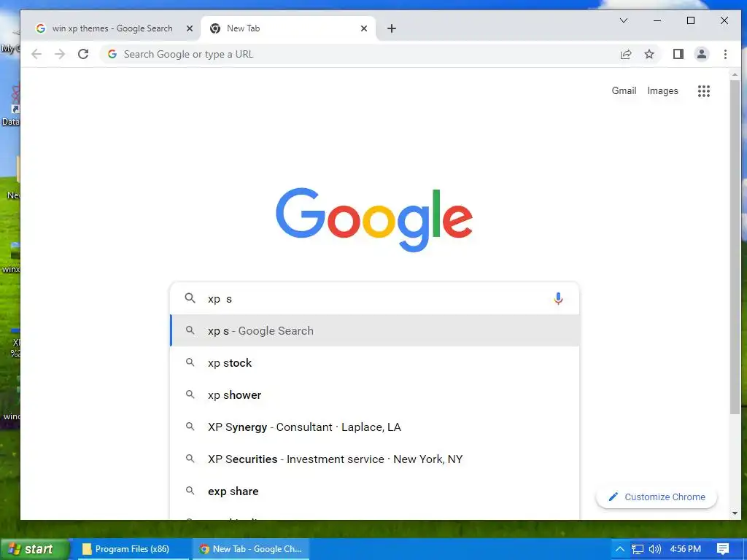Bookmark this tab with the star icon
Screen dimensions: 747x560
point(649,54)
